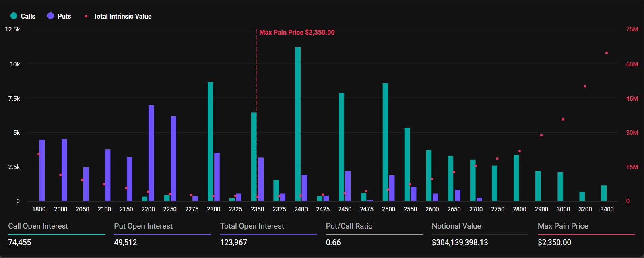Viewport: 644px width, 258px height.
Task: Click the teal Calls legend circle
Action: pyautogui.click(x=14, y=16)
